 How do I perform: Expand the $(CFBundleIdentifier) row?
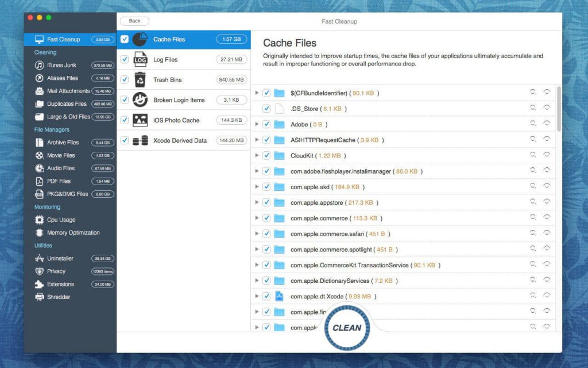pos(257,93)
